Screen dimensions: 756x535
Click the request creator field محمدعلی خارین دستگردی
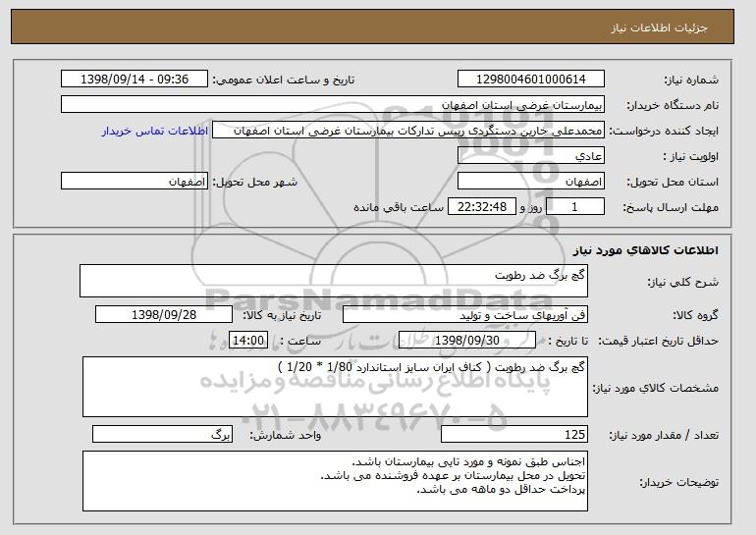[408, 131]
